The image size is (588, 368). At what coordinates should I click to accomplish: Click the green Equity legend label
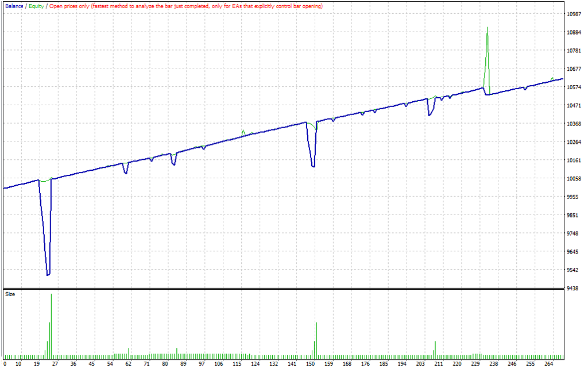(x=36, y=6)
